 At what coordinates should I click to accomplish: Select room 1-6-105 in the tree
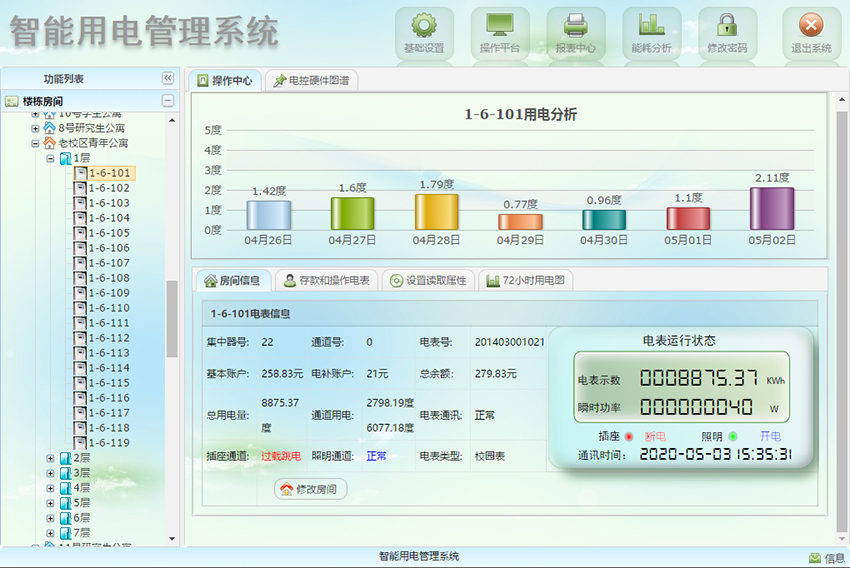point(108,233)
